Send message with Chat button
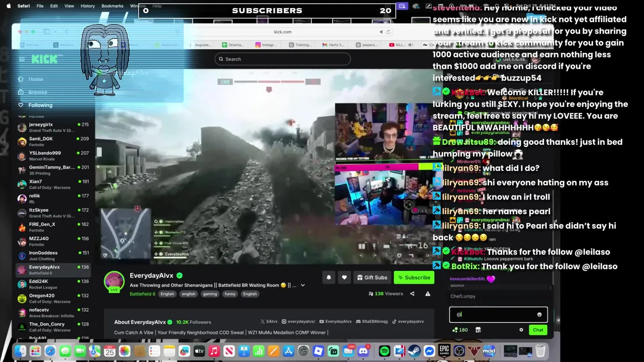Viewport: 644px width, 362px height. (538, 330)
